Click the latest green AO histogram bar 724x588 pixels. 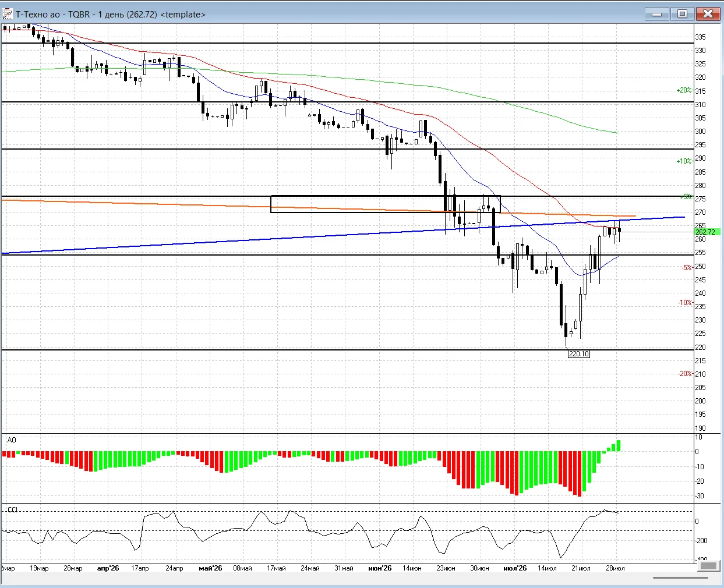click(618, 445)
